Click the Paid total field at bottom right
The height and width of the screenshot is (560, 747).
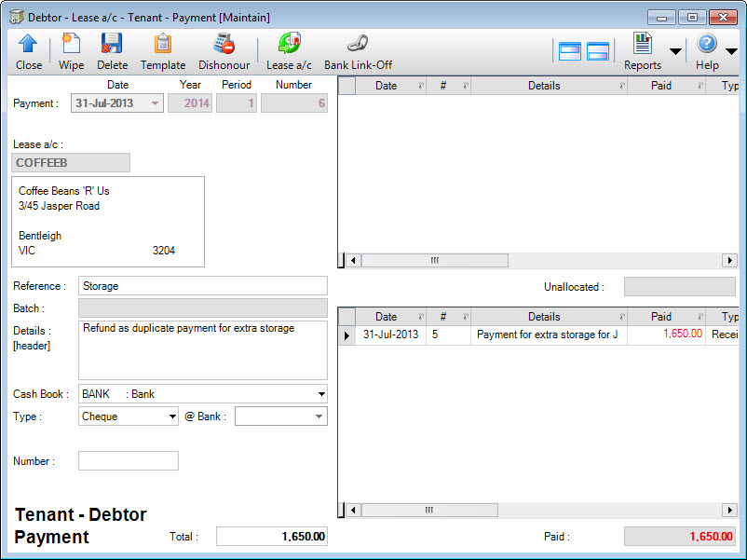click(680, 536)
